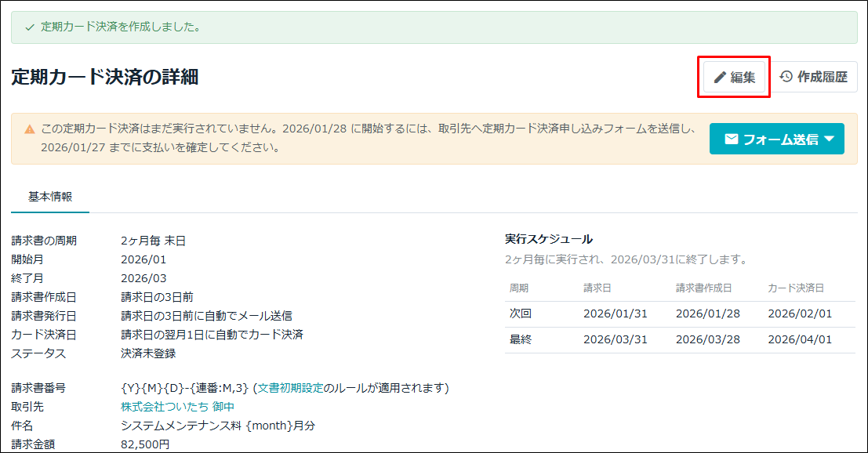Click the pencil icon on the 編集 button
The height and width of the screenshot is (453, 868).
pos(720,78)
